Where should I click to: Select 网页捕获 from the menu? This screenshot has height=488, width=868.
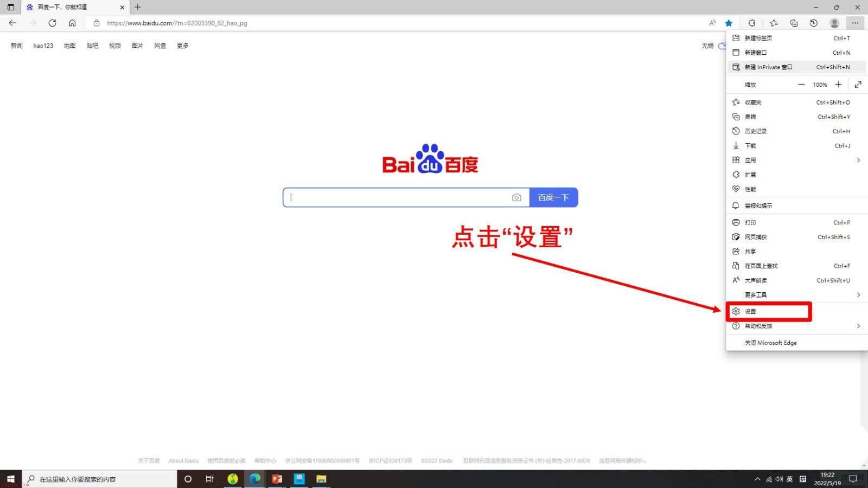[x=796, y=237]
